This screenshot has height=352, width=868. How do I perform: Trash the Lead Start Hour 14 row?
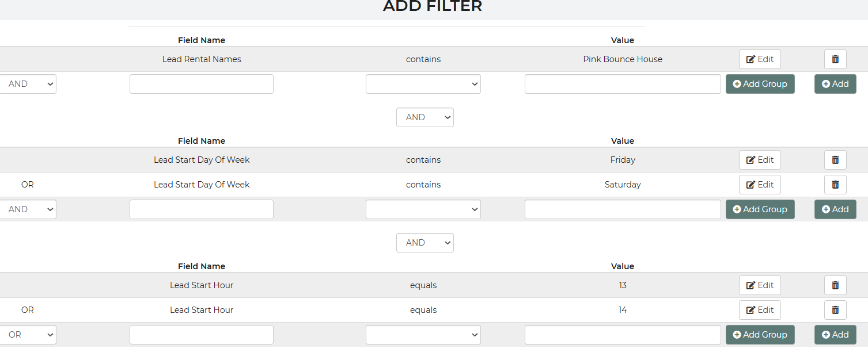pos(835,310)
